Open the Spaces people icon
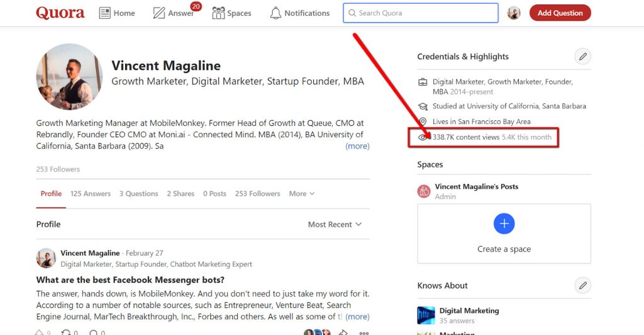This screenshot has height=335, width=644. click(x=218, y=13)
